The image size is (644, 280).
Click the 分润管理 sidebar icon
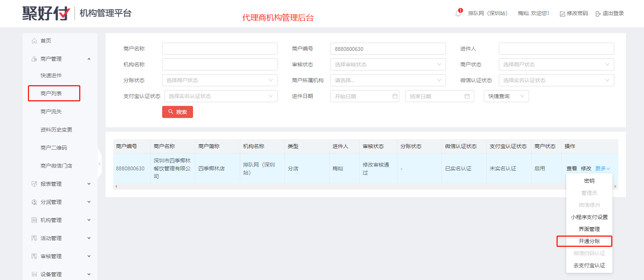34,202
